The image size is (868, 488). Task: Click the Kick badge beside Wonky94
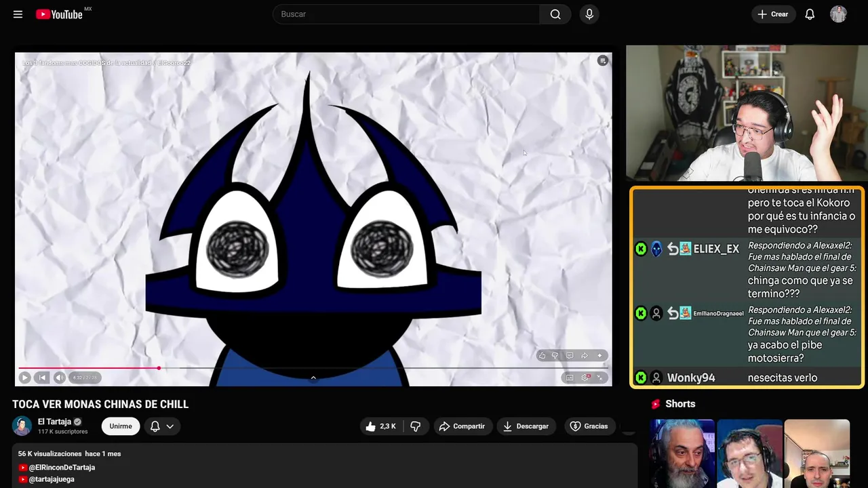point(641,378)
